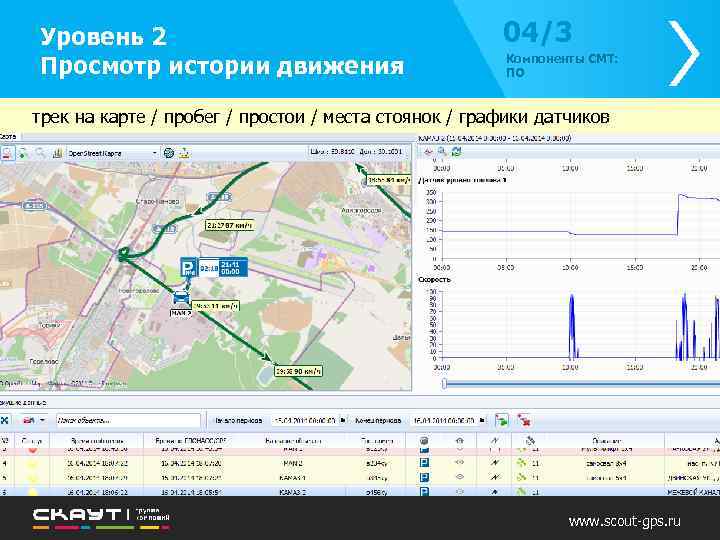Screen dimensions: 720x540
Task: Click the КАМАЗ 2 object name cell
Action: click(292, 492)
